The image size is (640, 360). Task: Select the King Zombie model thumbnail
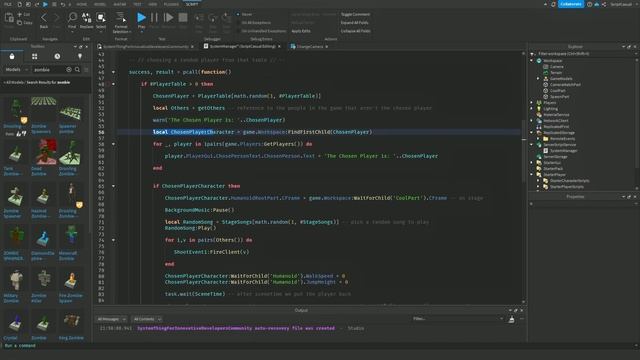(x=71, y=322)
